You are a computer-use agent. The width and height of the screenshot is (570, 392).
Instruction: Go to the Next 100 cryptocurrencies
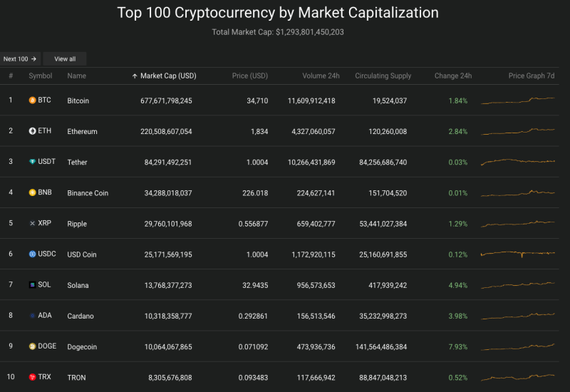point(20,59)
